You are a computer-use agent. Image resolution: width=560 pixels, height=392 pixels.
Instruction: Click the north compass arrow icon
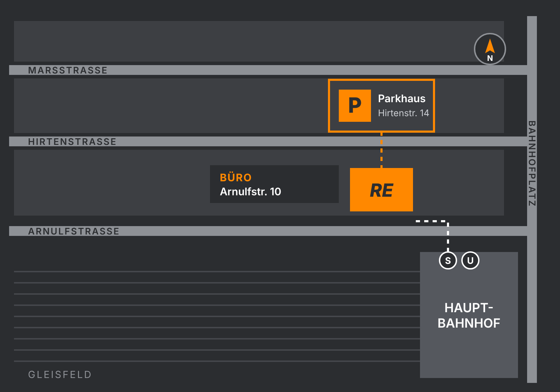tap(490, 49)
